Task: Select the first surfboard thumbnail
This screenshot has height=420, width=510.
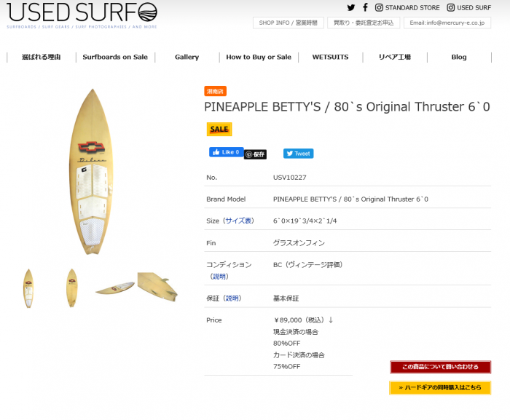Action: pyautogui.click(x=28, y=288)
